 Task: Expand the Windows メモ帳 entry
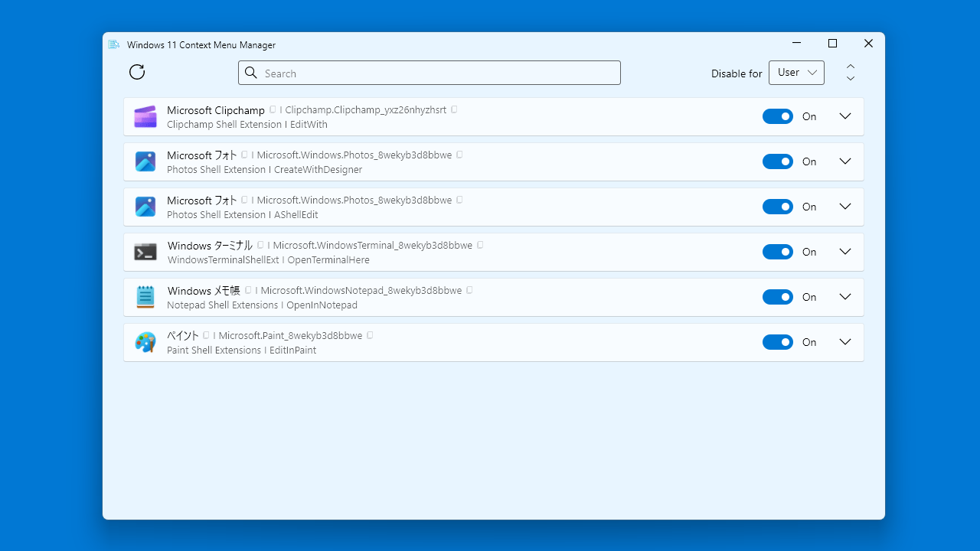844,297
